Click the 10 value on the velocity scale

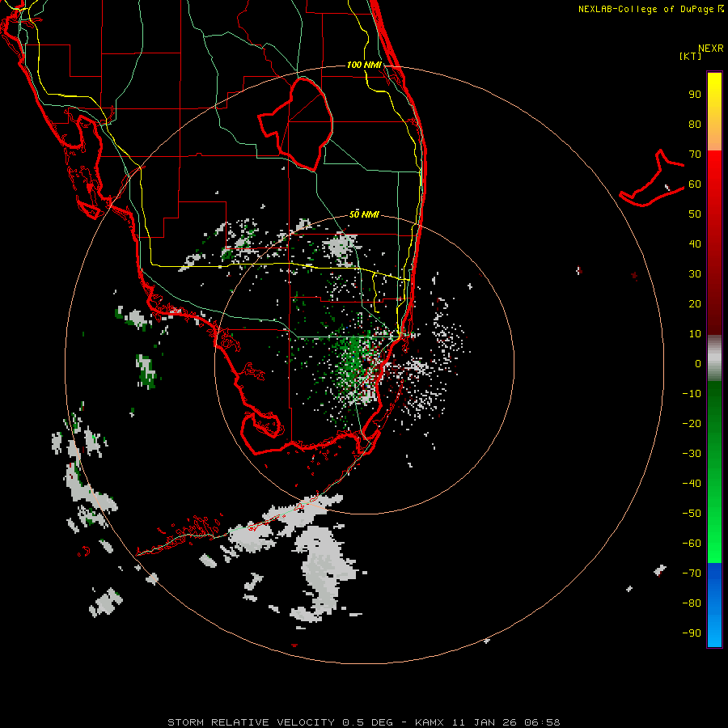point(695,334)
